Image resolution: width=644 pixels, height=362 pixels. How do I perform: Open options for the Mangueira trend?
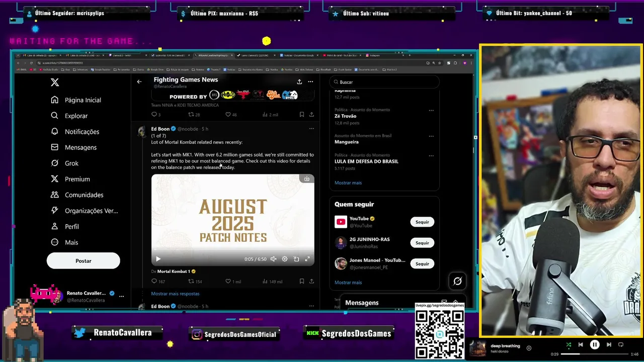[431, 136]
